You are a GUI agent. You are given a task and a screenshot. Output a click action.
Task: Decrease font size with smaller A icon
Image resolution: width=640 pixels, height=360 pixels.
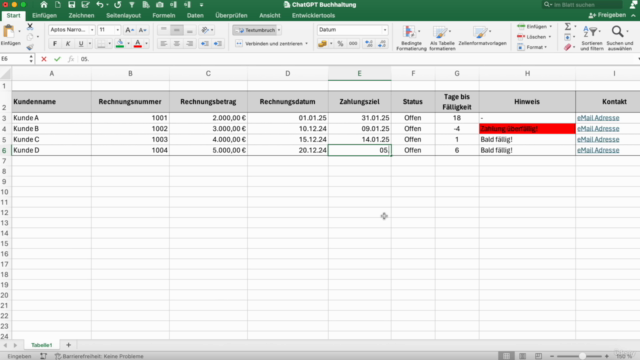pyautogui.click(x=142, y=30)
